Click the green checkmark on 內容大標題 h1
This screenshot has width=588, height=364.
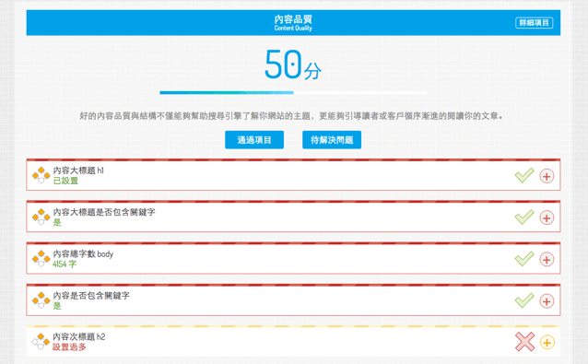tap(524, 175)
